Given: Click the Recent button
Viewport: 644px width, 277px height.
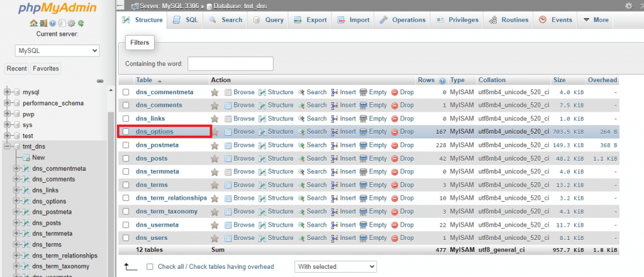Looking at the screenshot, I should click(x=17, y=68).
